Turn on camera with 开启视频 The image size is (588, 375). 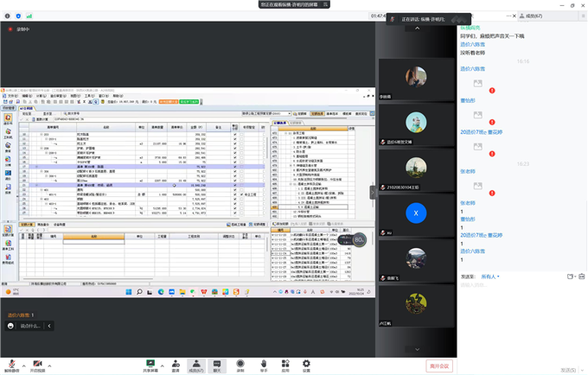pyautogui.click(x=37, y=365)
